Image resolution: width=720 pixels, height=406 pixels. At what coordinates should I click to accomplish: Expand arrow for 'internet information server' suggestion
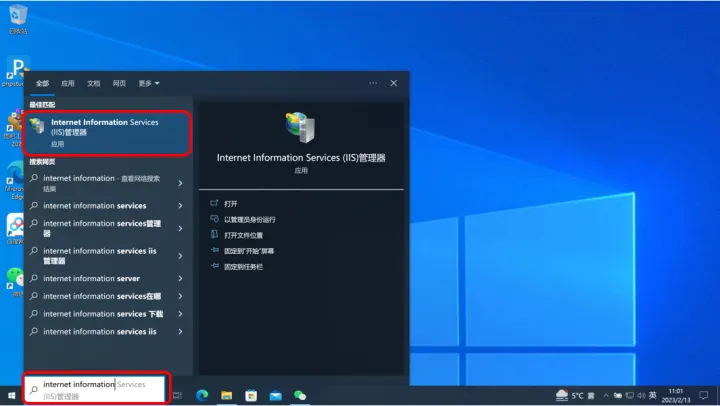tap(180, 279)
